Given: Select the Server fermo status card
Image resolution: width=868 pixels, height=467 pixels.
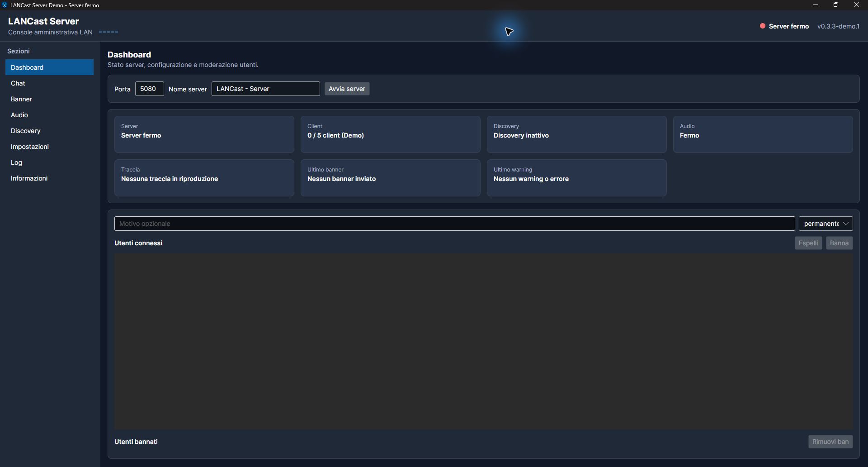Looking at the screenshot, I should tap(204, 134).
